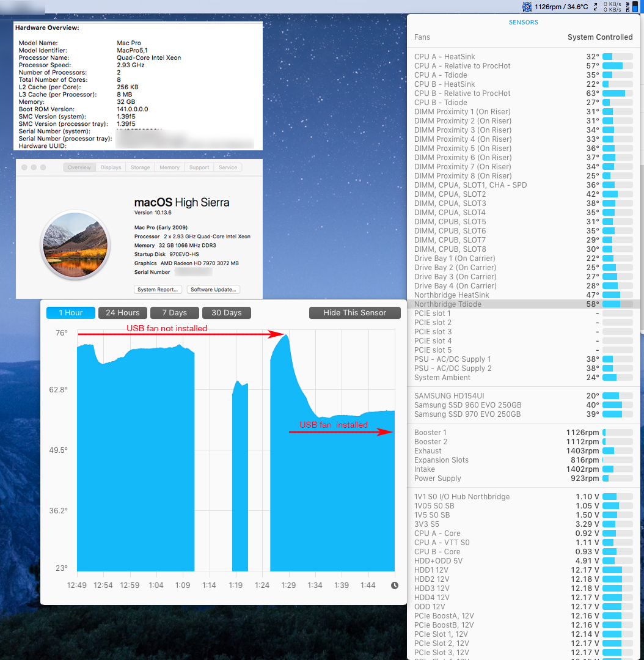This screenshot has width=644, height=660.
Task: Click System Controlled next to Fans
Action: pos(600,37)
